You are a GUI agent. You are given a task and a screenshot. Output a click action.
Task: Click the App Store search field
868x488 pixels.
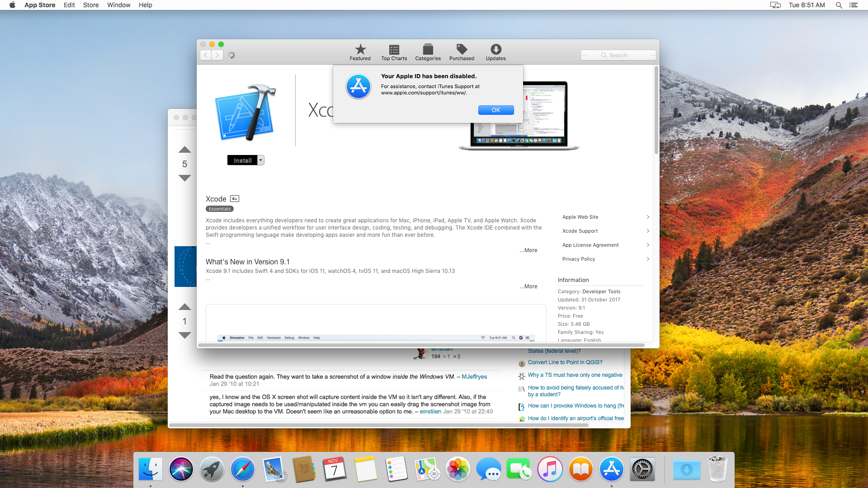[618, 55]
